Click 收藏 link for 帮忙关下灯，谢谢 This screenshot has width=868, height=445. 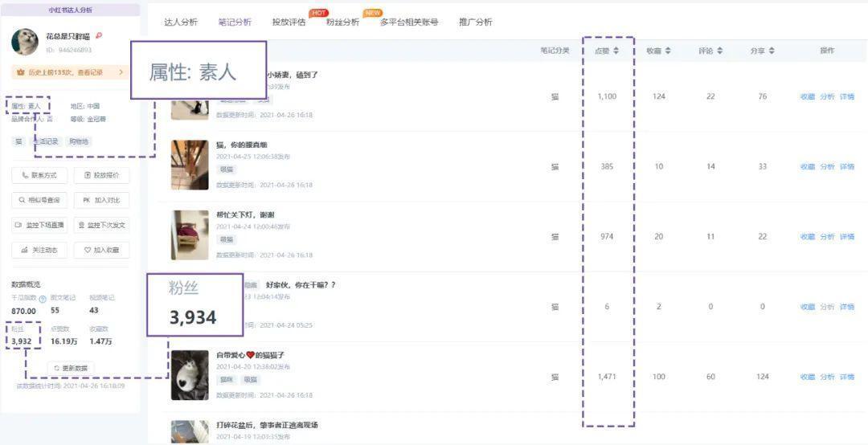808,237
